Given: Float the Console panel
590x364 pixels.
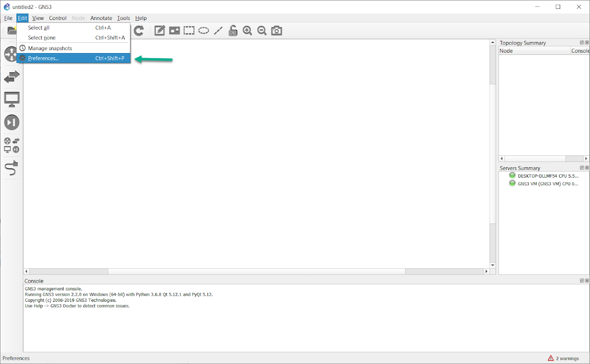Looking at the screenshot, I should coord(582,281).
